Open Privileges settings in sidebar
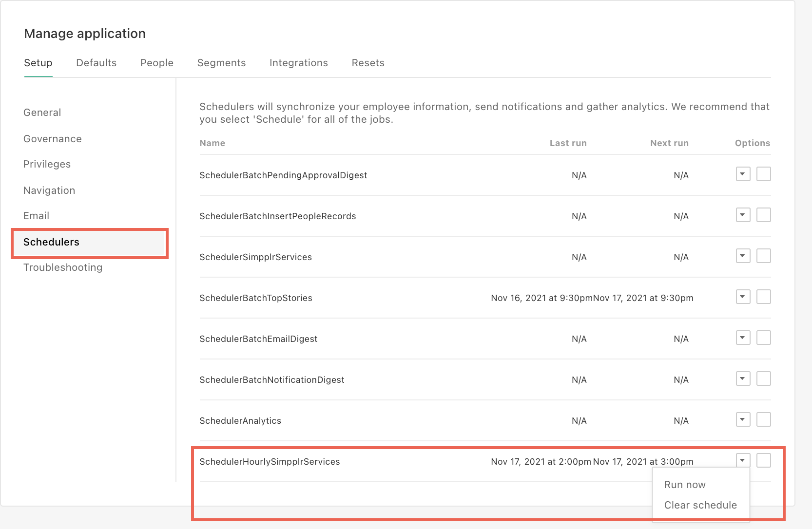This screenshot has height=529, width=812. click(47, 164)
